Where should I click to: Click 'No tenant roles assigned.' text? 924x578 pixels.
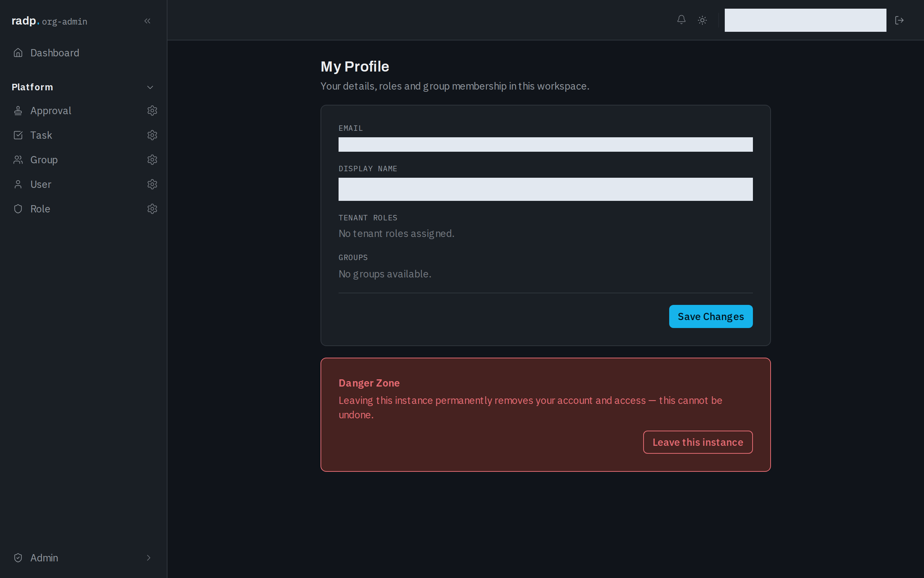click(396, 234)
